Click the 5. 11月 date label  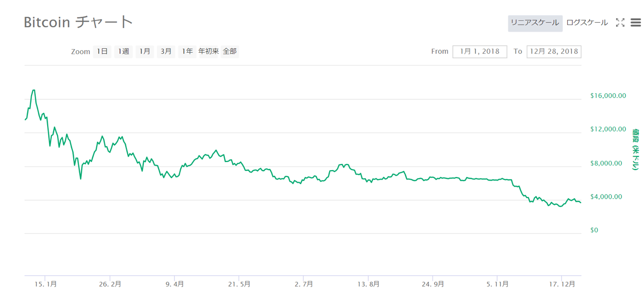[498, 284]
